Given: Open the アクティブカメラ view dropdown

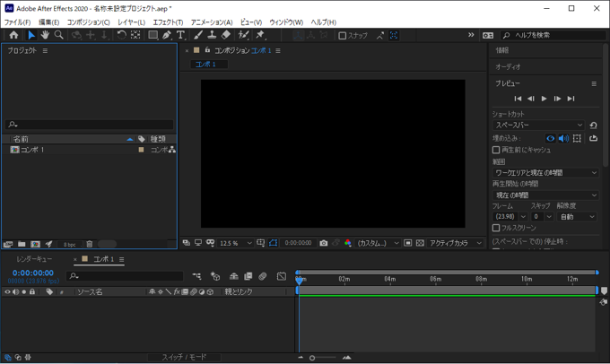Looking at the screenshot, I should [455, 243].
